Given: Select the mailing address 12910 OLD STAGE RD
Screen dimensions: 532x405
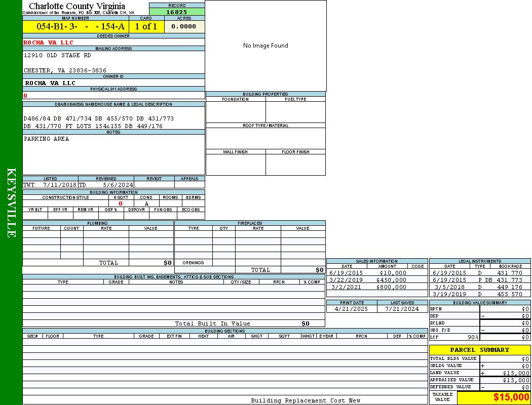Looking at the screenshot, I should [x=57, y=56].
